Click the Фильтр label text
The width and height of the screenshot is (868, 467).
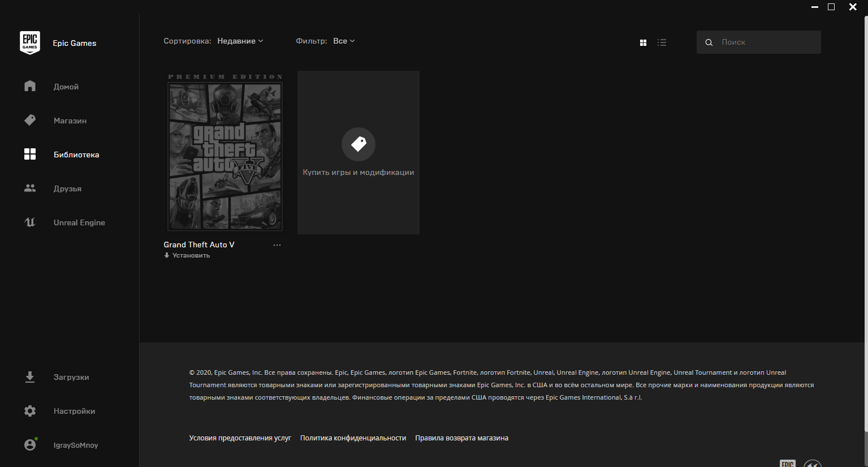(312, 41)
